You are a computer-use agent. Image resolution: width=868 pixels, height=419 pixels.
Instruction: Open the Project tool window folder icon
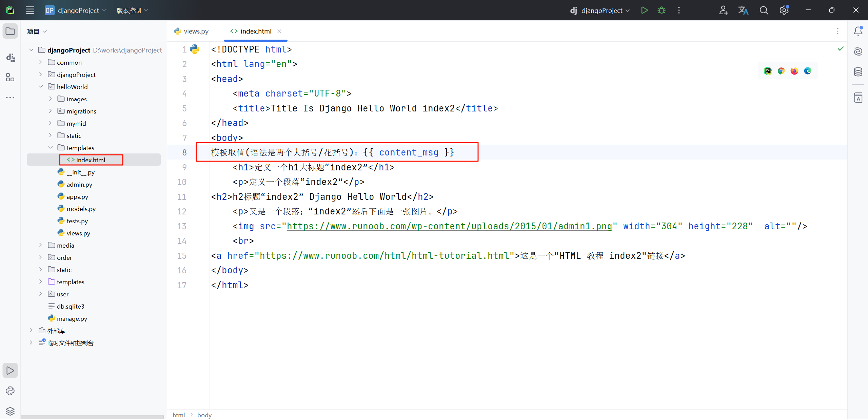click(x=10, y=31)
